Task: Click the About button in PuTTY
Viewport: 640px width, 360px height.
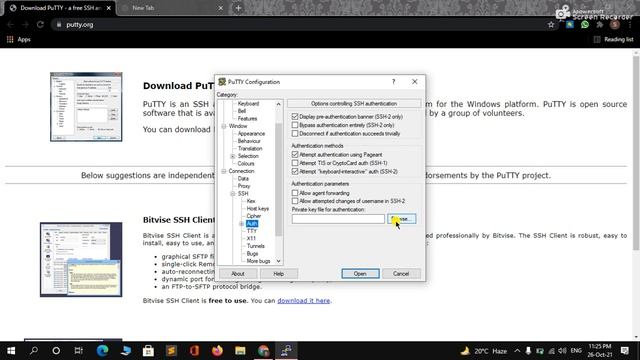Action: pos(238,273)
